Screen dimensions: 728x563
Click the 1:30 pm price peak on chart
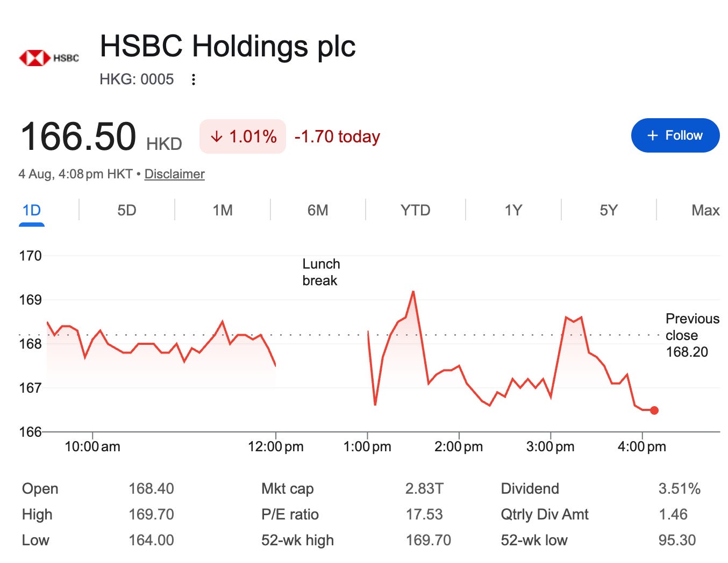413,291
